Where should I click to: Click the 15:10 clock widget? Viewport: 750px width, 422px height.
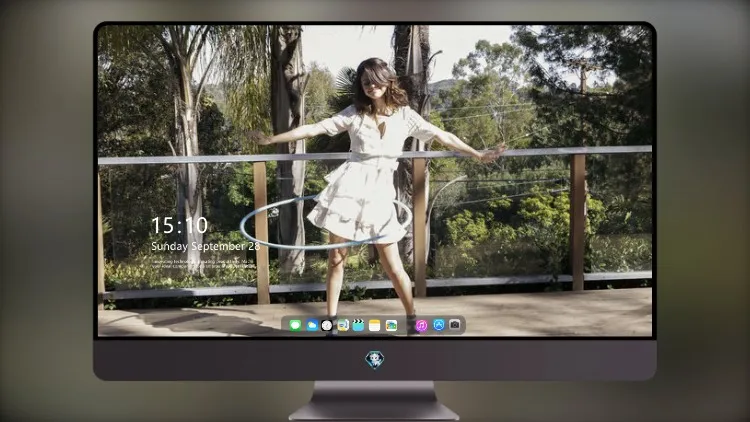click(x=179, y=225)
